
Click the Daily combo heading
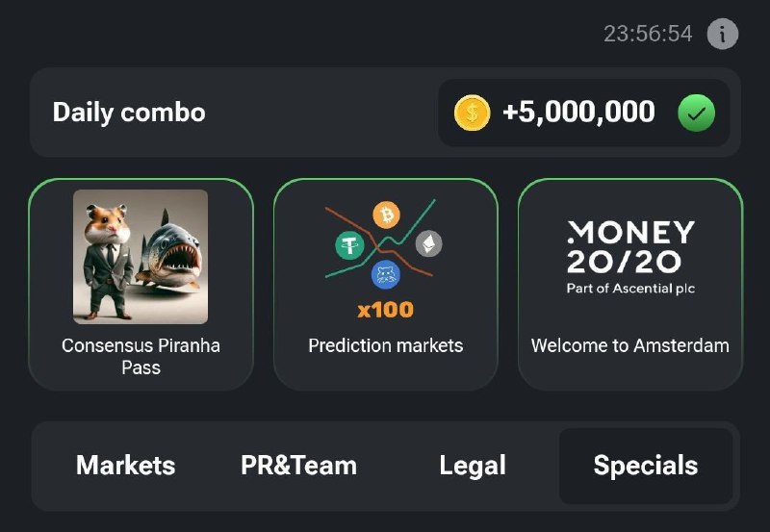[x=129, y=113]
